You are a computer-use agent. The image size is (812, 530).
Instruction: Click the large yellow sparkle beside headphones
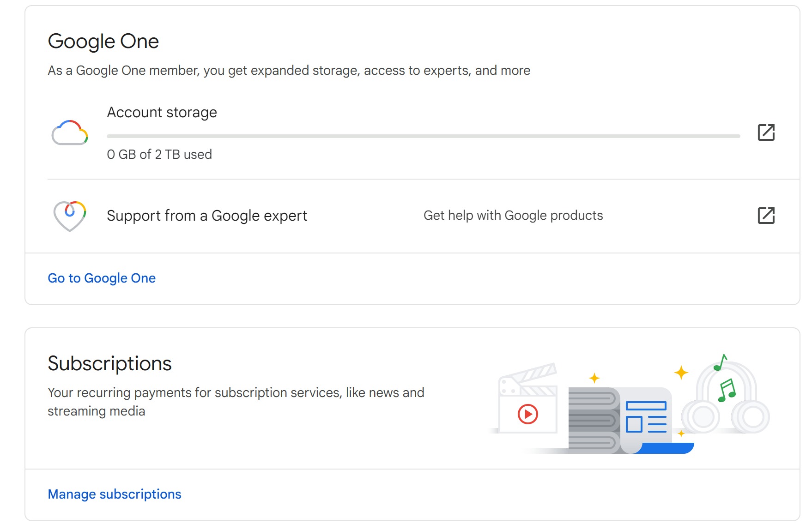(681, 373)
